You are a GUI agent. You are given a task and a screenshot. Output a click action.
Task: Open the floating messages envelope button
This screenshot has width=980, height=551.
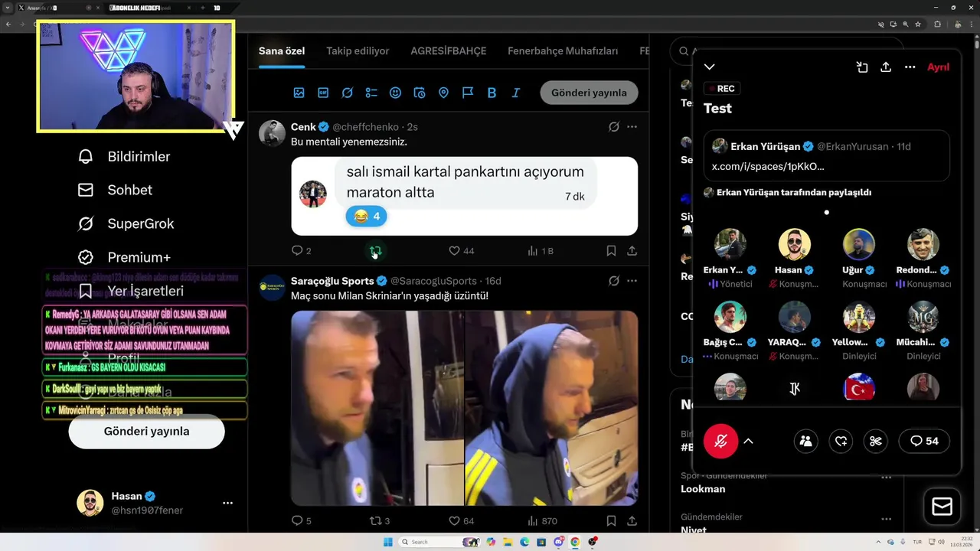click(x=942, y=507)
